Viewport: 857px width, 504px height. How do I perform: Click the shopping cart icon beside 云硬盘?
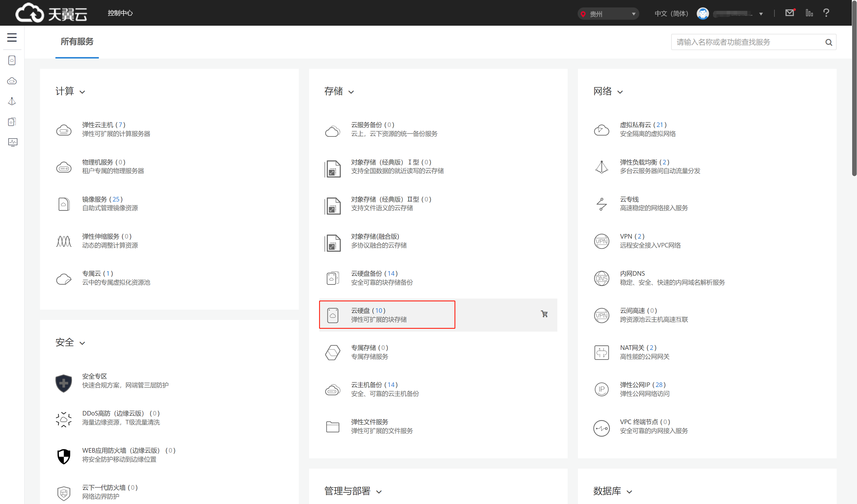[544, 314]
